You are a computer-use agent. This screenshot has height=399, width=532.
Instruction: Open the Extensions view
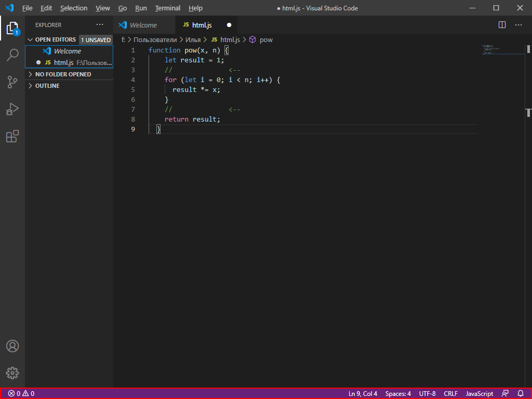tap(12, 136)
